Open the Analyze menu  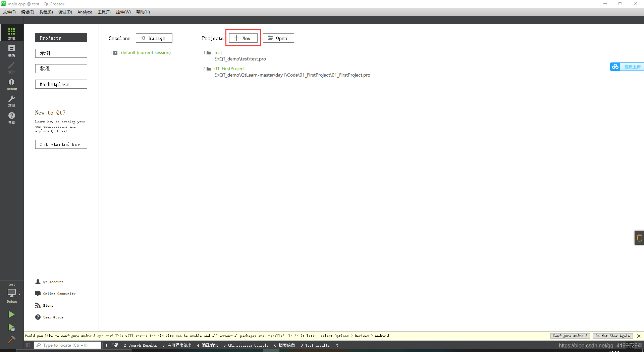pyautogui.click(x=85, y=12)
